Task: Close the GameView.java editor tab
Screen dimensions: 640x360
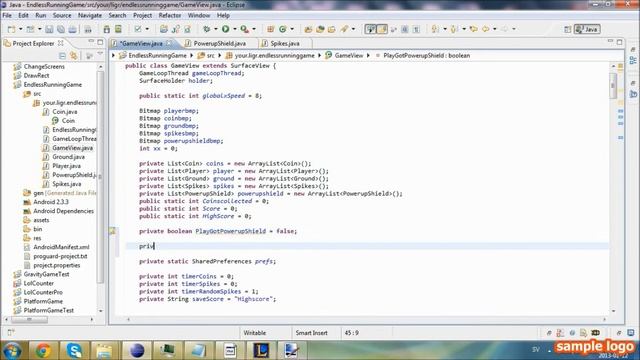Action: click(169, 43)
